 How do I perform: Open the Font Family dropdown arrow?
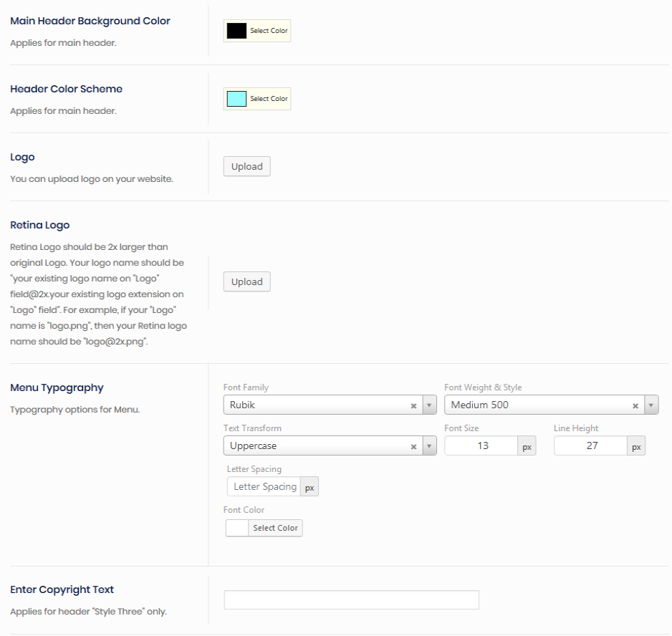430,405
